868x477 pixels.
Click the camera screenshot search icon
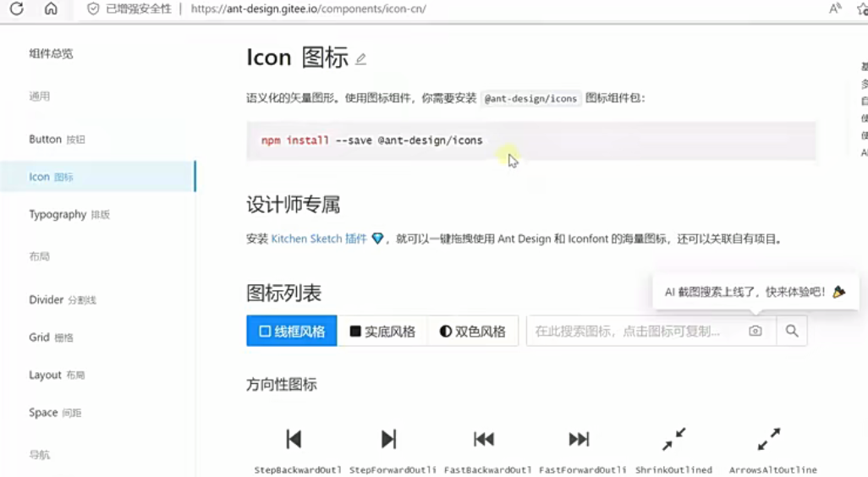[x=755, y=331]
